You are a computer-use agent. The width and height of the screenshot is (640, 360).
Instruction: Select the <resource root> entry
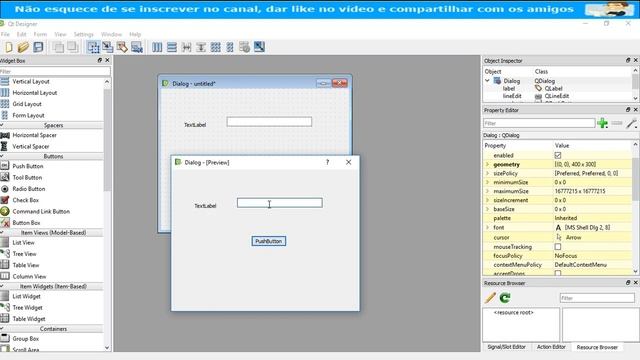coord(513,313)
